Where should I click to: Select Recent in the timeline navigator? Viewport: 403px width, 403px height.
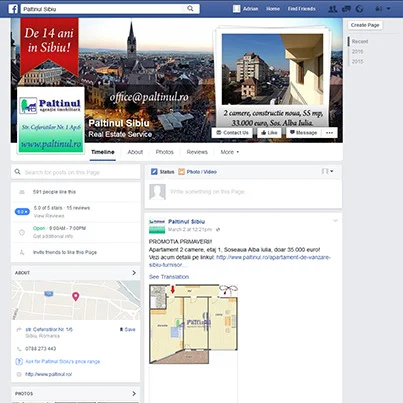[360, 41]
